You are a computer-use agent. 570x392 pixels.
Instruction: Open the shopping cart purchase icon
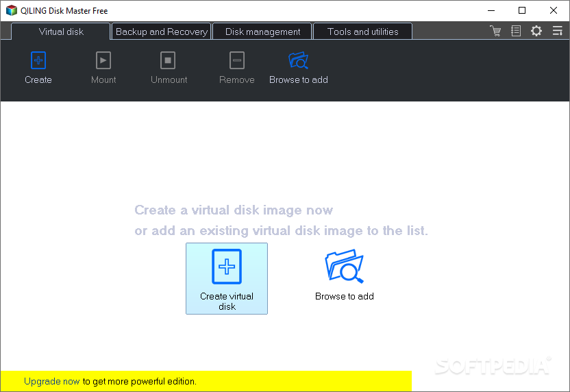[495, 31]
